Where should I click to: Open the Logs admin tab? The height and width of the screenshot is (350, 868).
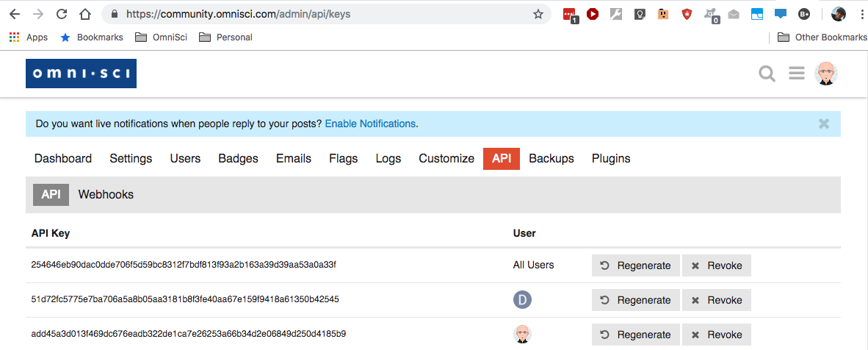pos(388,159)
